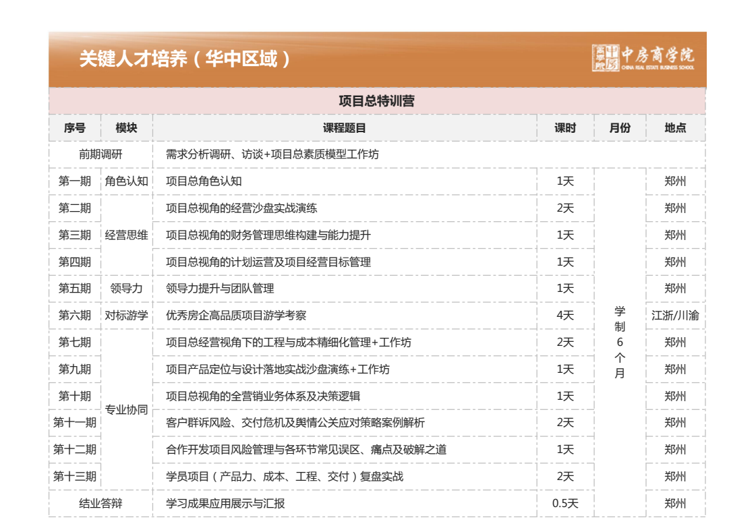Click the 学制6个月 vertical cell
756x532 pixels.
point(620,342)
